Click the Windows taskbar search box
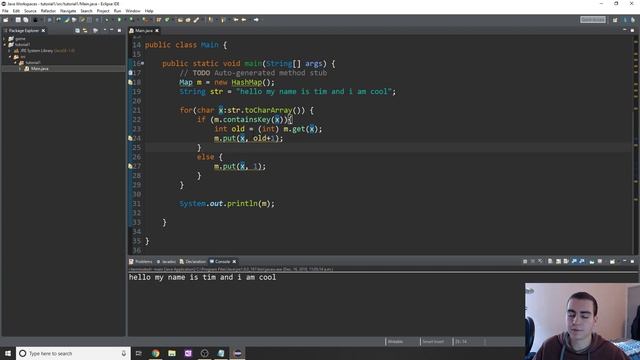640x360 pixels. point(73,353)
